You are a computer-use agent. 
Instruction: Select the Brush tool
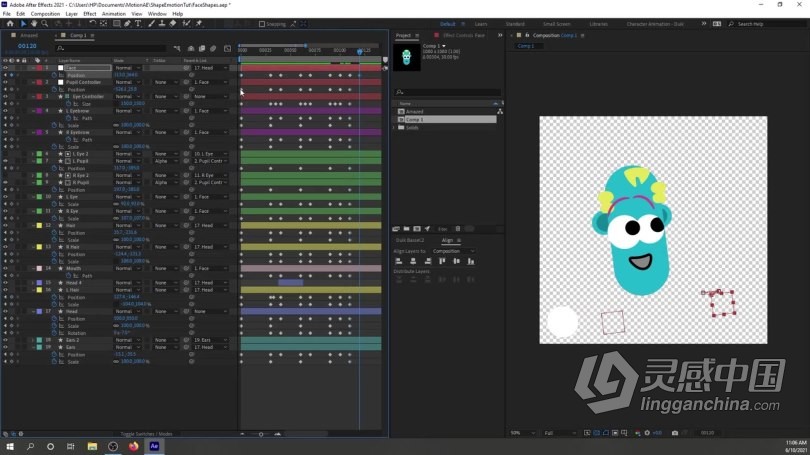pos(151,24)
